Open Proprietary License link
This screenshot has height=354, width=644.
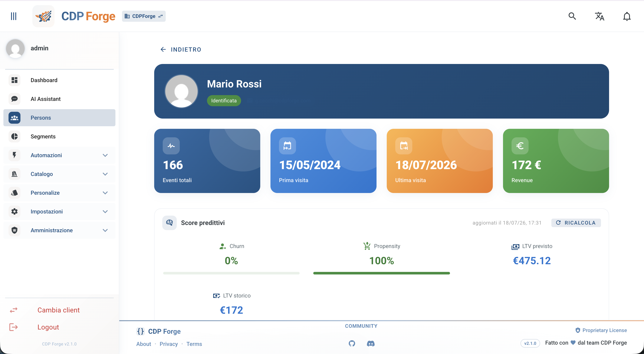[x=601, y=331]
